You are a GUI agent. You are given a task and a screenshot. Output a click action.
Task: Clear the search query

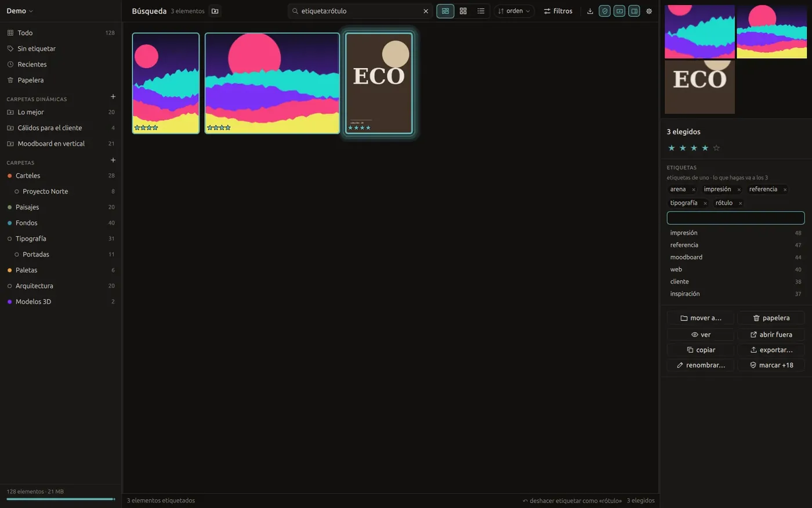426,11
